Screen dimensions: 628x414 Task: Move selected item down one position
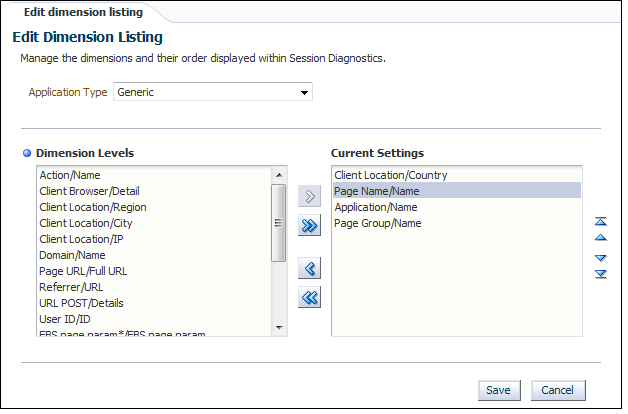(600, 258)
